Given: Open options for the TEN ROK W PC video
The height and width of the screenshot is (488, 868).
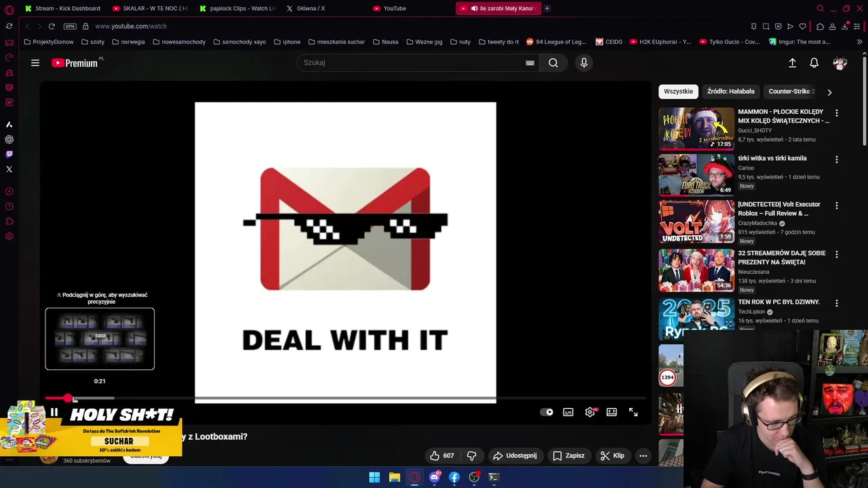Looking at the screenshot, I should coord(836,303).
